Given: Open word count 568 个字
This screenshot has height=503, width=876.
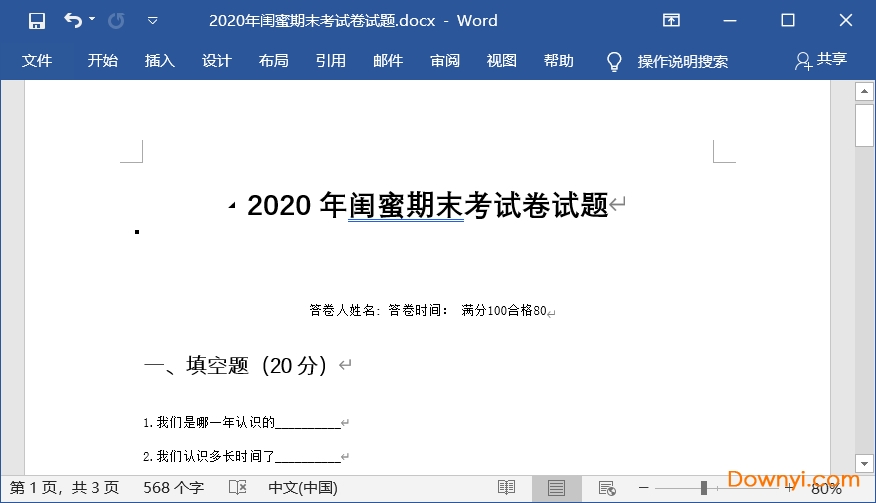Looking at the screenshot, I should pyautogui.click(x=173, y=488).
